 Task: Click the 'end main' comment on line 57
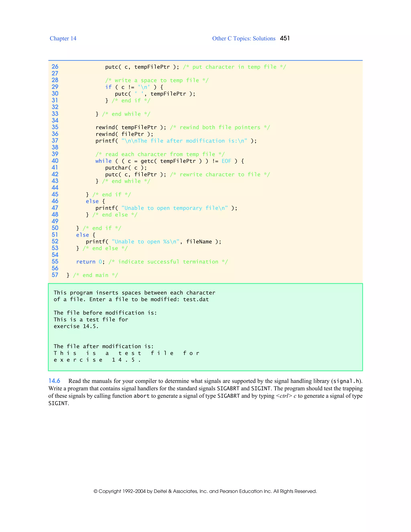click(96, 275)
